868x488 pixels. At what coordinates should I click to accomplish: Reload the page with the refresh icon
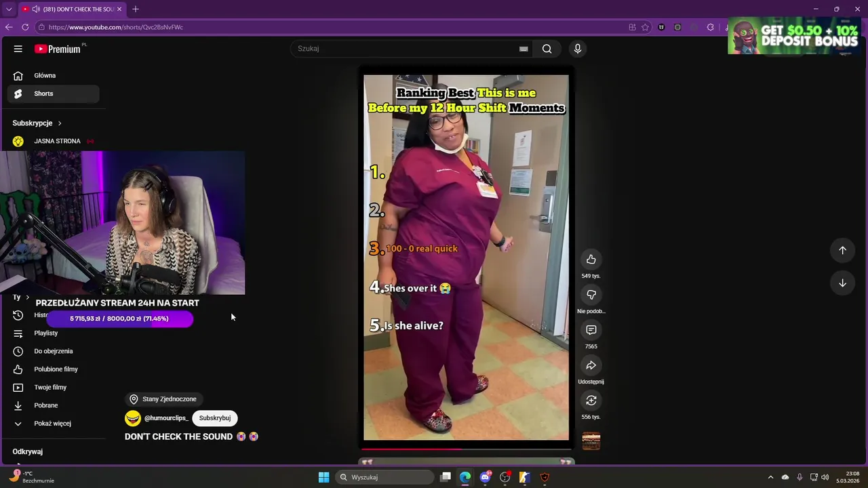(25, 27)
